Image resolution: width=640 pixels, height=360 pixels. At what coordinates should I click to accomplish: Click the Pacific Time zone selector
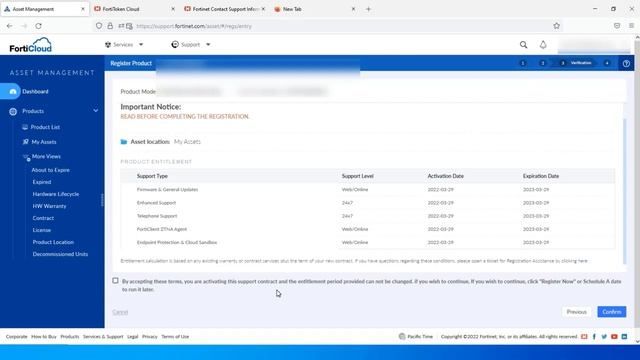[416, 336]
